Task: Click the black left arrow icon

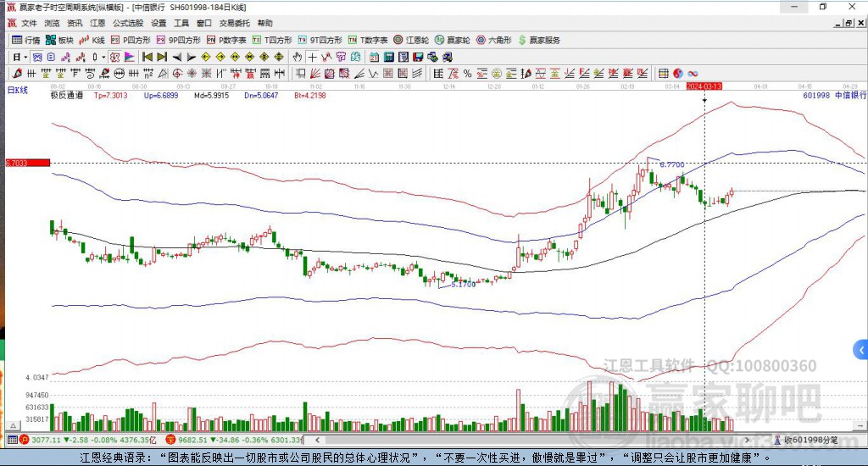Action: [x=176, y=57]
